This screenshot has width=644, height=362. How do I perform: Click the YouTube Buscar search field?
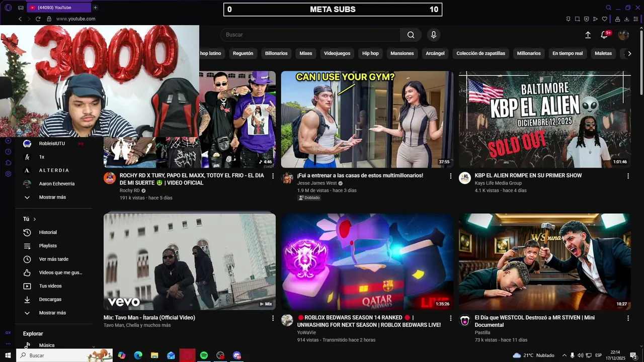click(x=310, y=35)
